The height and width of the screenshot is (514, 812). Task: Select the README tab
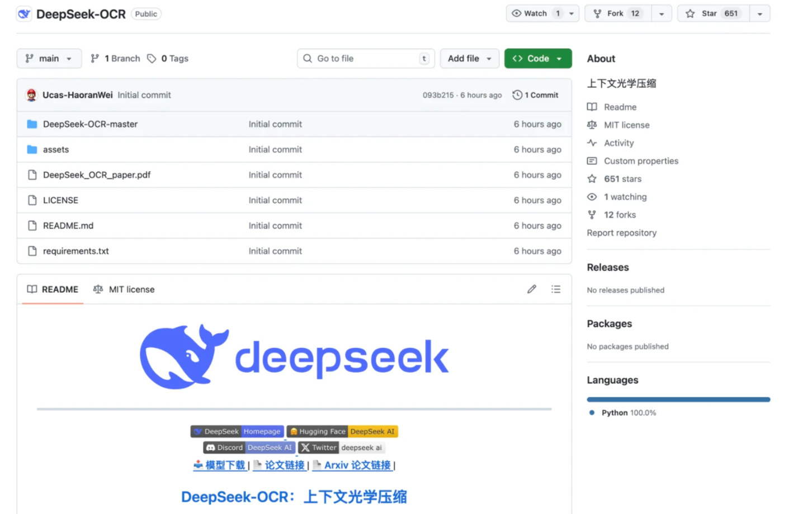click(53, 289)
